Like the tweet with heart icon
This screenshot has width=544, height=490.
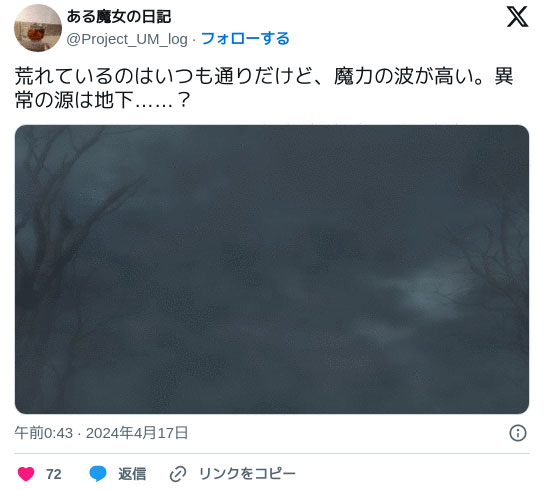click(26, 474)
